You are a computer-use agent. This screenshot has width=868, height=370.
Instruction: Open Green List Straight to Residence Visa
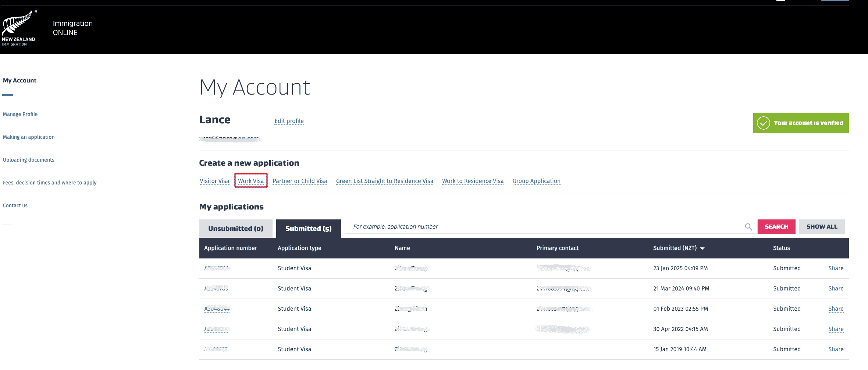[384, 181]
